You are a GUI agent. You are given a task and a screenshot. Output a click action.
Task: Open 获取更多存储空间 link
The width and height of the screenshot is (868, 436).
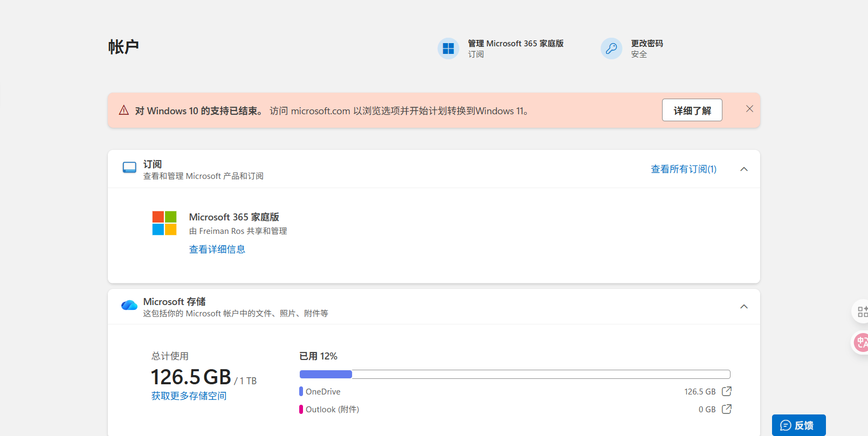tap(189, 396)
